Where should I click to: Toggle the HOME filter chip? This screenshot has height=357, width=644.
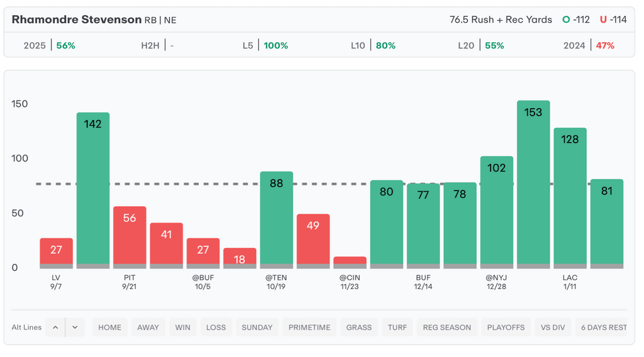[x=110, y=327]
